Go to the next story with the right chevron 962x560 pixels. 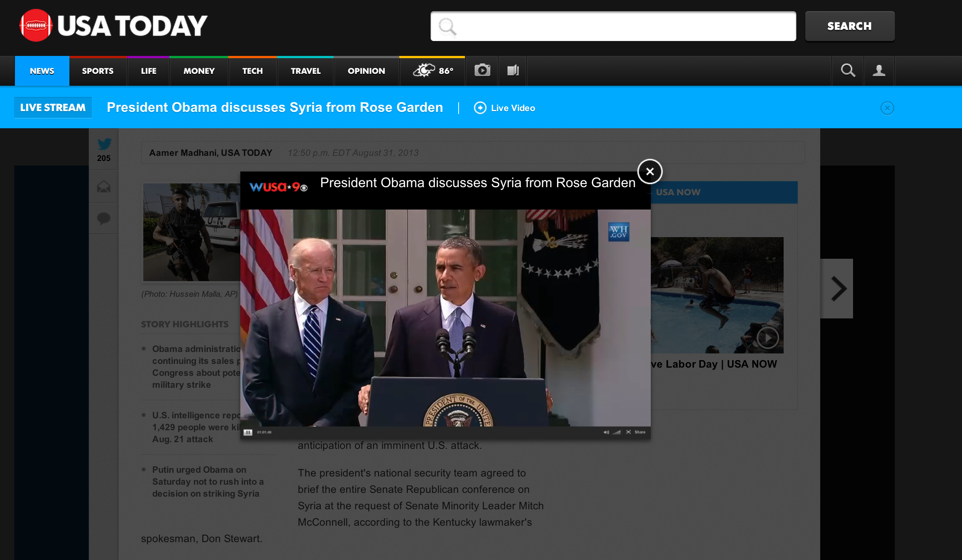click(x=837, y=289)
